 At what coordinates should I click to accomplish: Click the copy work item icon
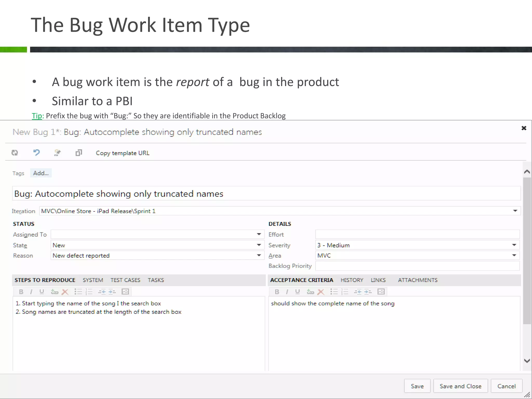(x=79, y=153)
